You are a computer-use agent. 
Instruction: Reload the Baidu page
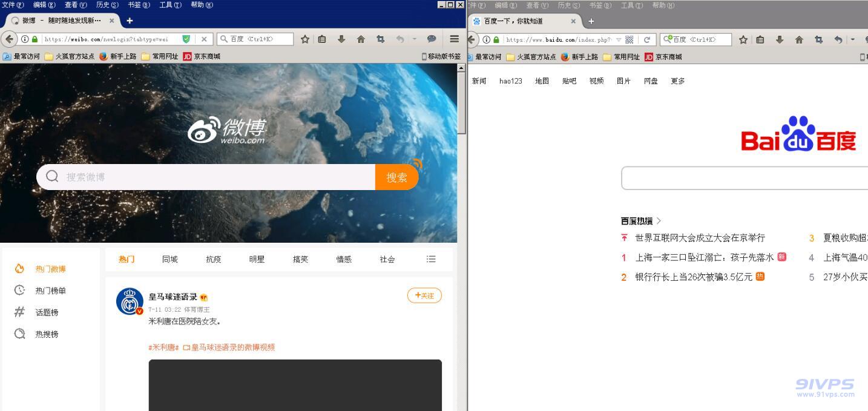[x=647, y=40]
